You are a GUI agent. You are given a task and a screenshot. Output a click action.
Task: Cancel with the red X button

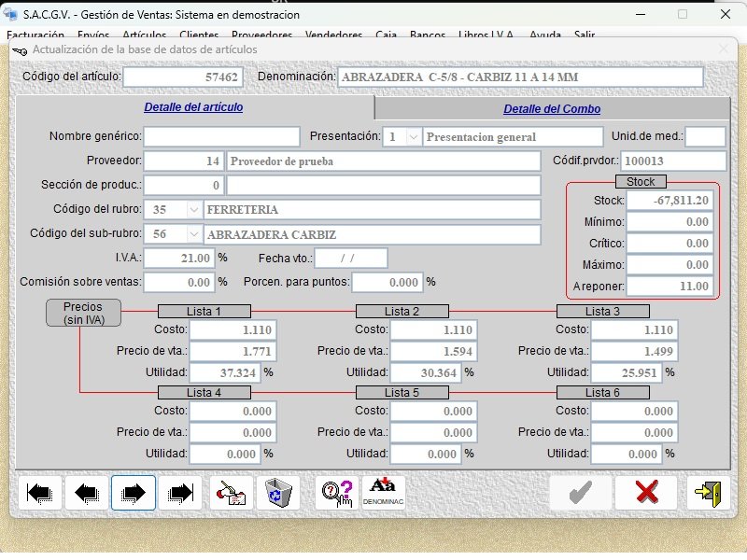(x=646, y=493)
